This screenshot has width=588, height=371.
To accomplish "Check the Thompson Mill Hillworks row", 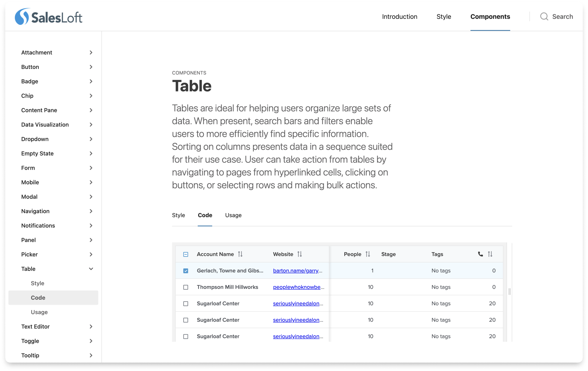I will click(x=186, y=287).
